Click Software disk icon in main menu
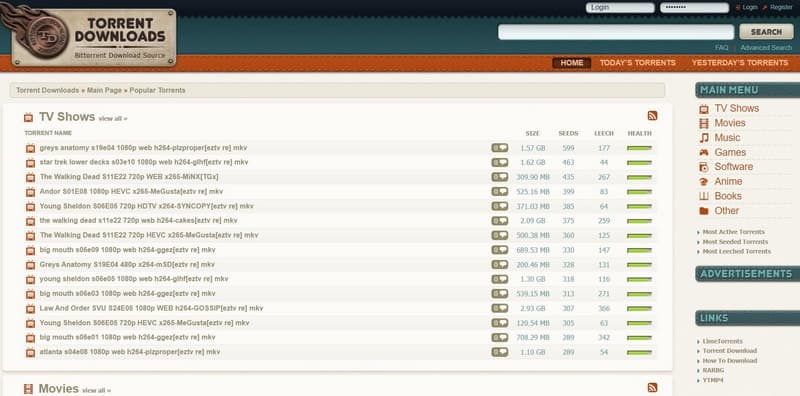800x396 pixels. click(704, 167)
